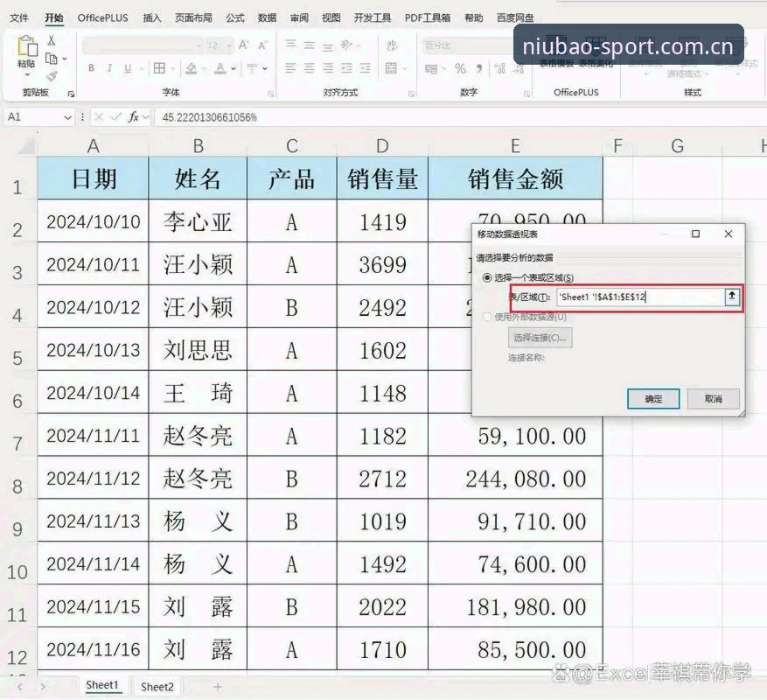Switch to the 视图 ribbon tab
767x700 pixels.
point(331,18)
